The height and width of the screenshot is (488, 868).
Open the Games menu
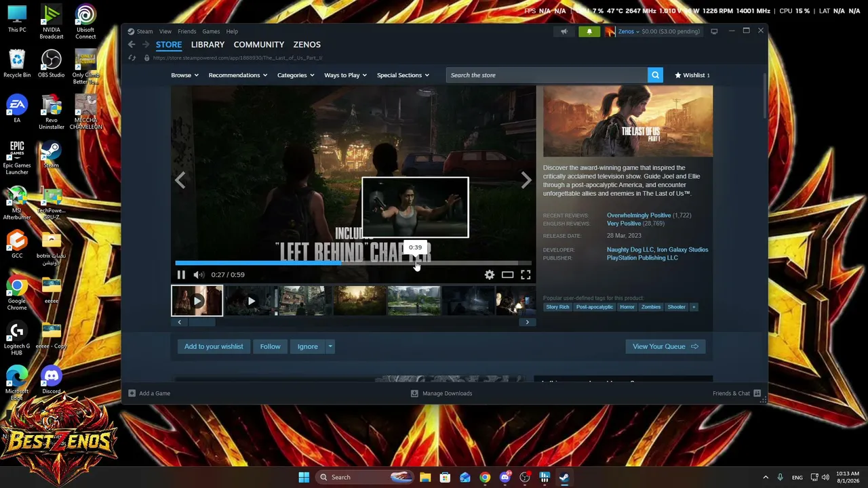(211, 31)
